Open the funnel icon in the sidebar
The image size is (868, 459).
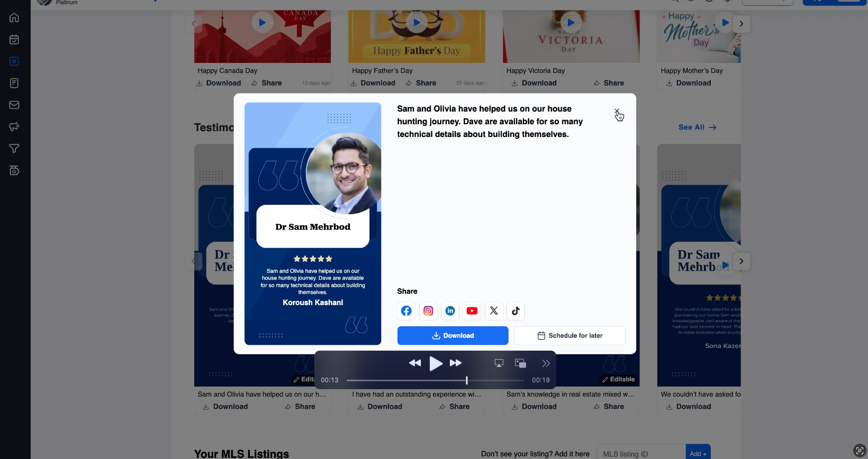[x=14, y=149]
